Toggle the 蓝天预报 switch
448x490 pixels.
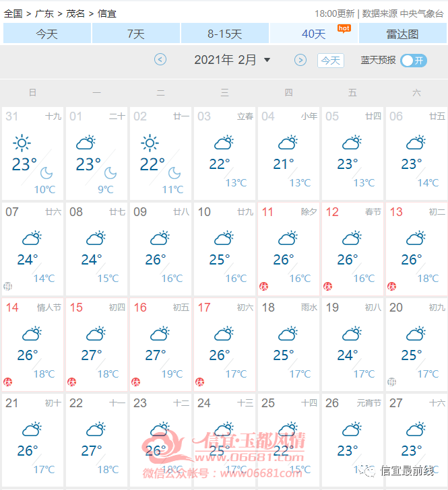click(414, 61)
